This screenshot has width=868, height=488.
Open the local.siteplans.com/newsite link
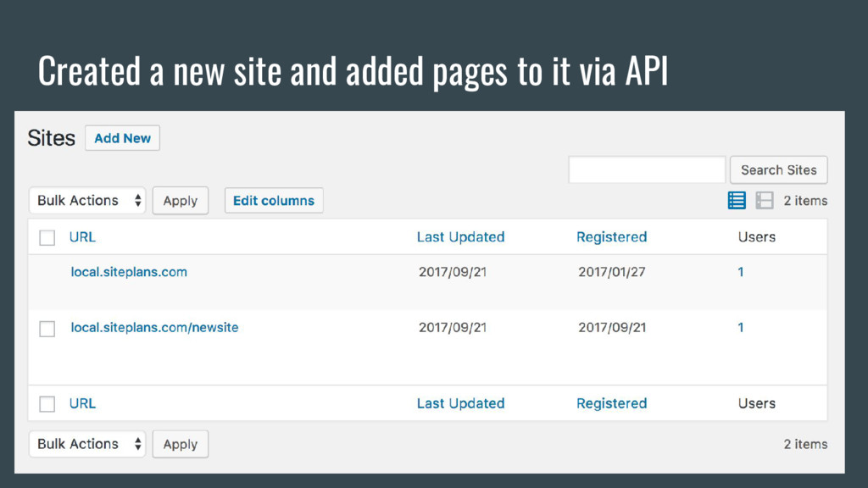[154, 327]
